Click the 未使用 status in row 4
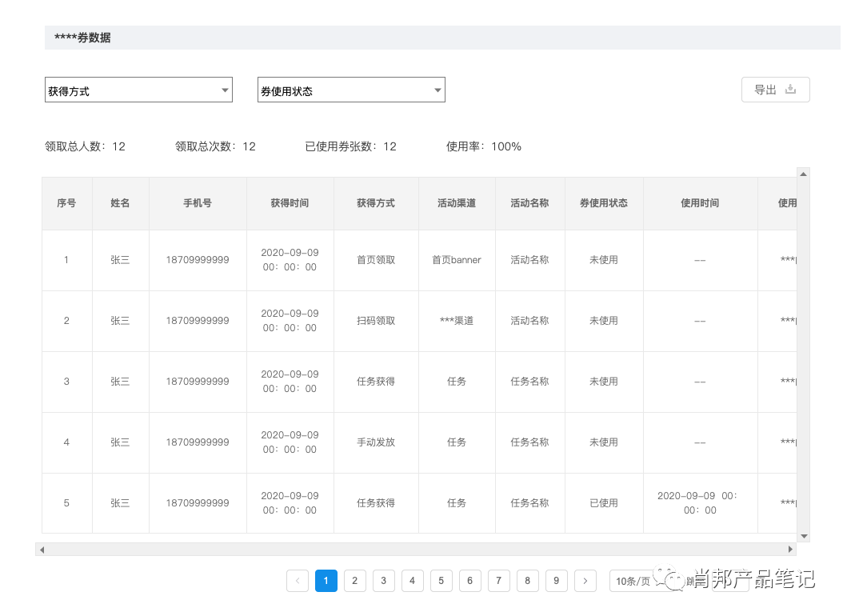843x616 pixels. [604, 442]
